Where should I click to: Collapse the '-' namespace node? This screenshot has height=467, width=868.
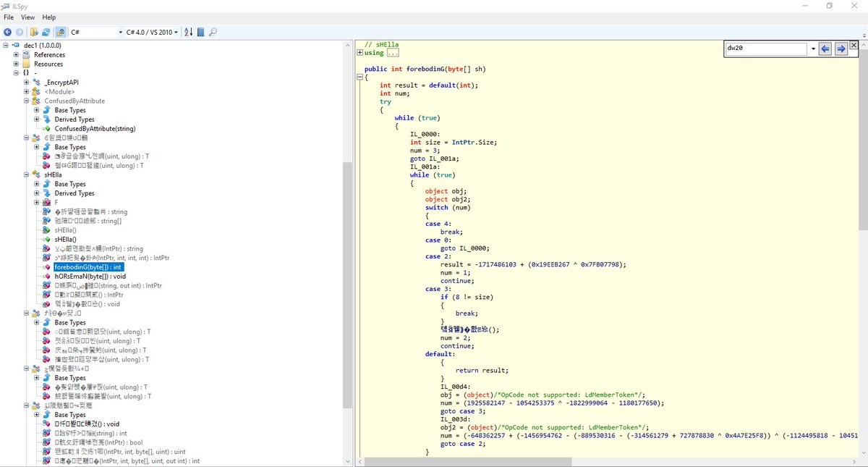click(x=16, y=73)
